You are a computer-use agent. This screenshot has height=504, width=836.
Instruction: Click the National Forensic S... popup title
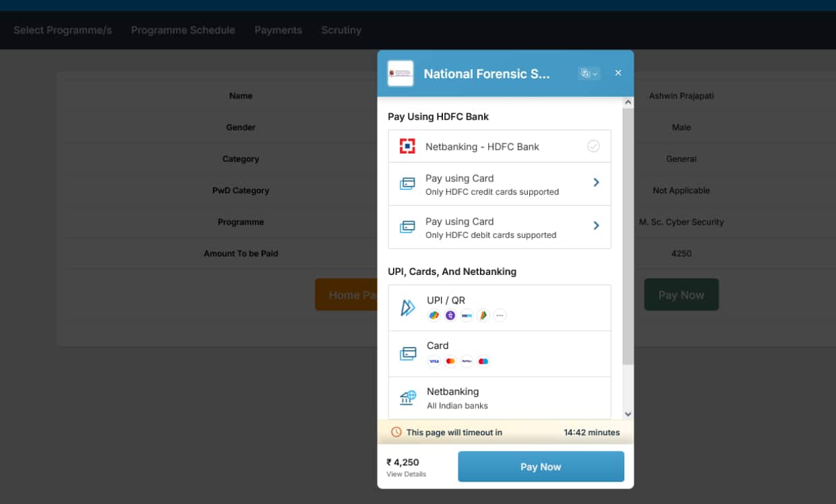[487, 74]
